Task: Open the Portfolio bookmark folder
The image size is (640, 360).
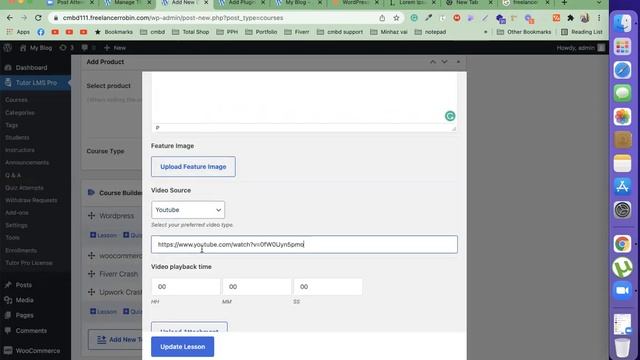Action: point(261,32)
